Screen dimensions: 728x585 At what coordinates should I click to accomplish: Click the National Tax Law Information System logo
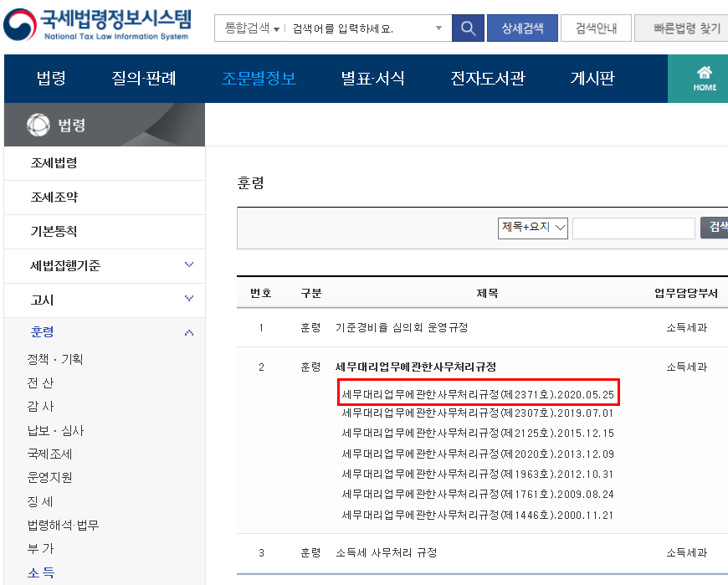98,24
